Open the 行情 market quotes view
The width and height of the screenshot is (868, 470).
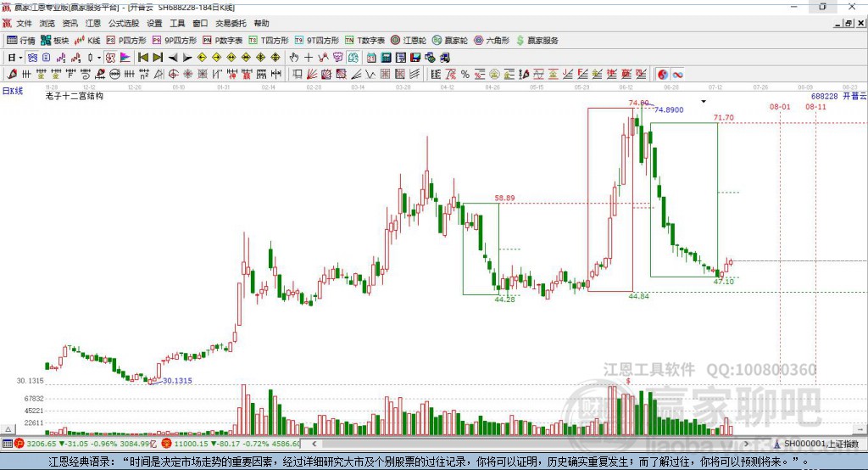(21, 41)
